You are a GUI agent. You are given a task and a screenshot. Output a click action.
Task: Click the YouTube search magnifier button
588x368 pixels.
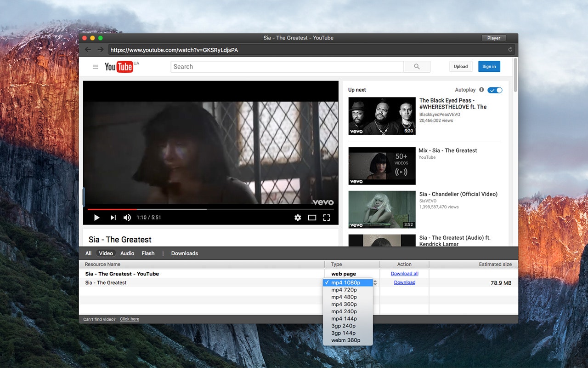tap(417, 67)
